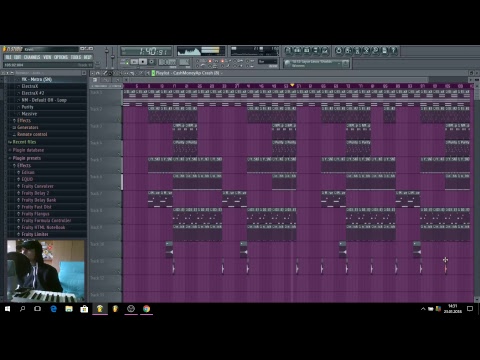Click the orange playhead marker on timeline

click(292, 85)
